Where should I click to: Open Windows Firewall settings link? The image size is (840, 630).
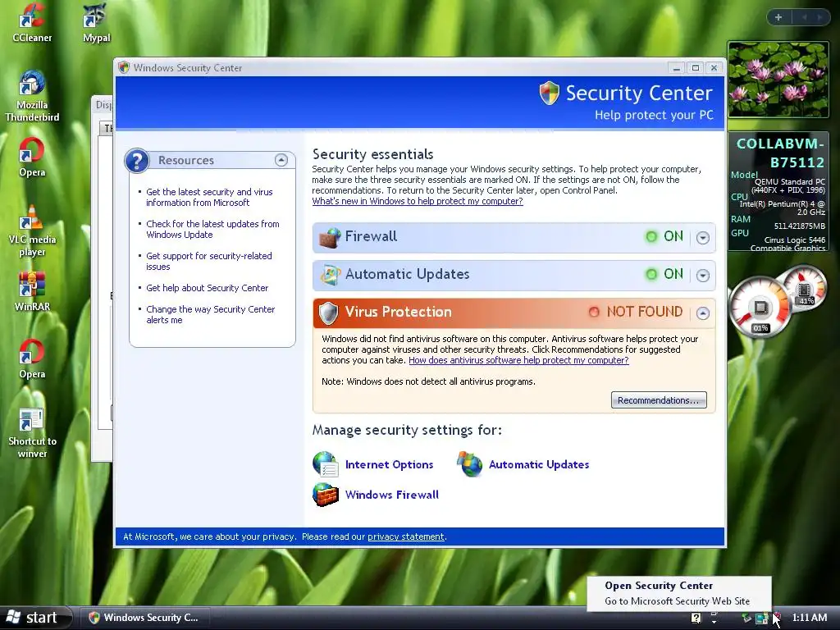tap(392, 495)
